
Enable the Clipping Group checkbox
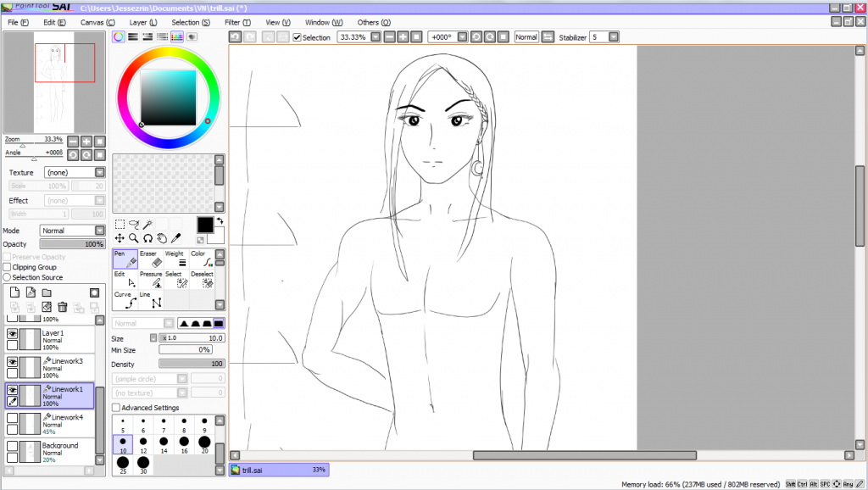pyautogui.click(x=8, y=267)
